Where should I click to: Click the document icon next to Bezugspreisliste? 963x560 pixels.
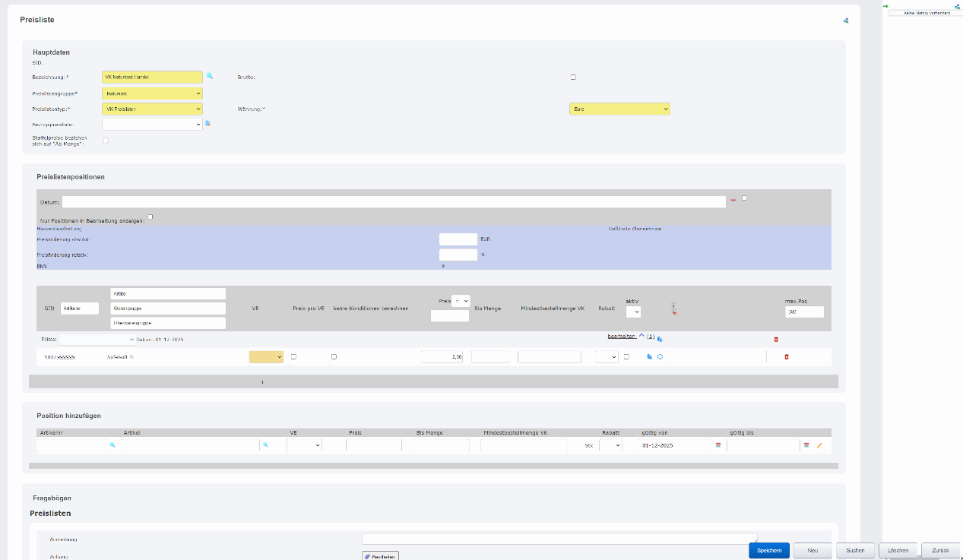coord(207,123)
